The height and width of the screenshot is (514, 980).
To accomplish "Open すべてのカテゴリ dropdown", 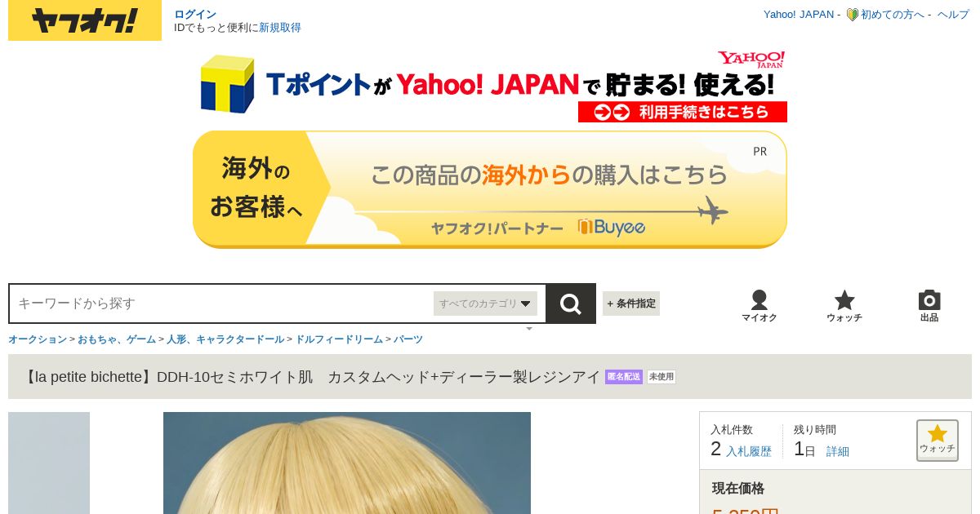I will pos(485,304).
